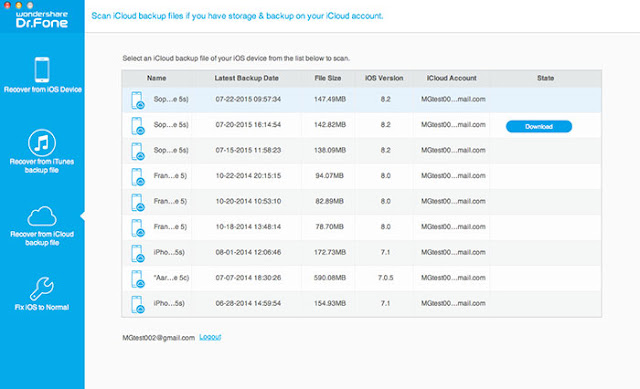640x389 pixels.
Task: Select the iTunes music note icon
Action: pos(42,142)
